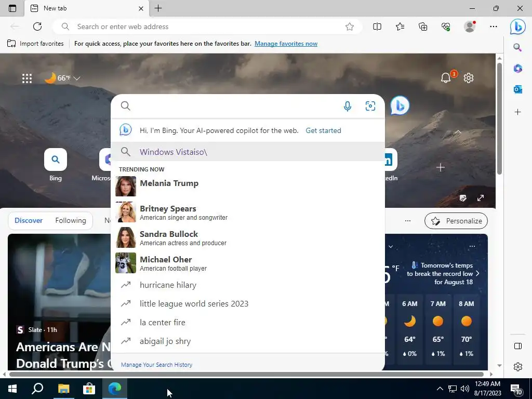Screen dimensions: 532x399
Task: Open weather card options ellipsis
Action: 472,246
